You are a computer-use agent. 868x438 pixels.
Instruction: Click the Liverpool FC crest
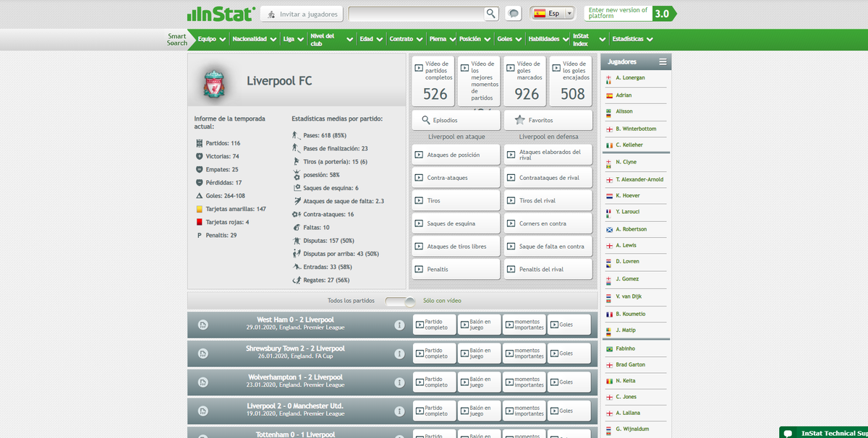213,85
